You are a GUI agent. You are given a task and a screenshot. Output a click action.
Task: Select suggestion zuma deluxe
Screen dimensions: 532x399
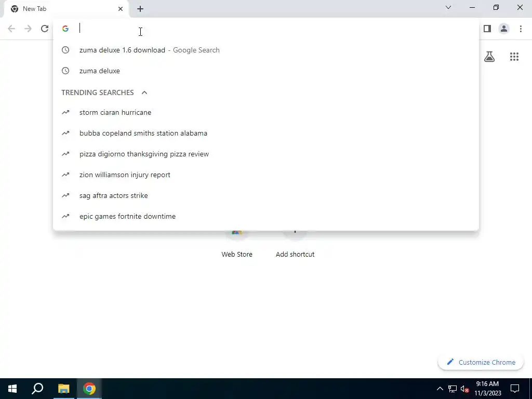[x=266, y=71]
